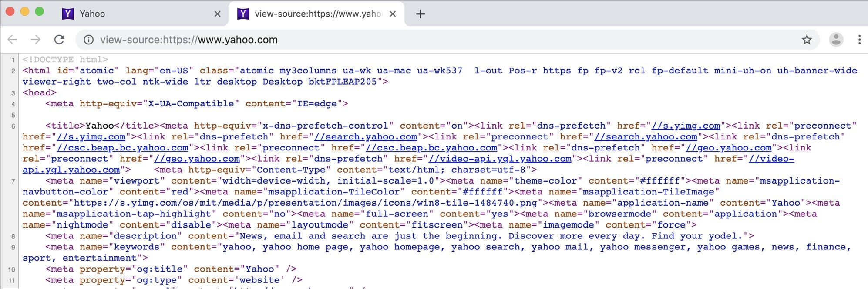Open the //geo.yahoo.com dns-prefetch link
The image size is (868, 289).
729,148
